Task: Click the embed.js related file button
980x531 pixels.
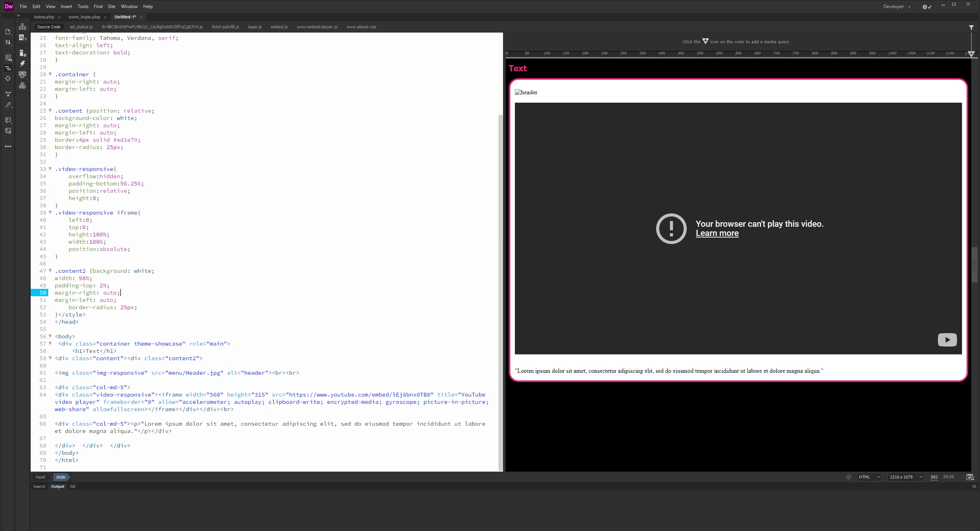Action: (279, 27)
